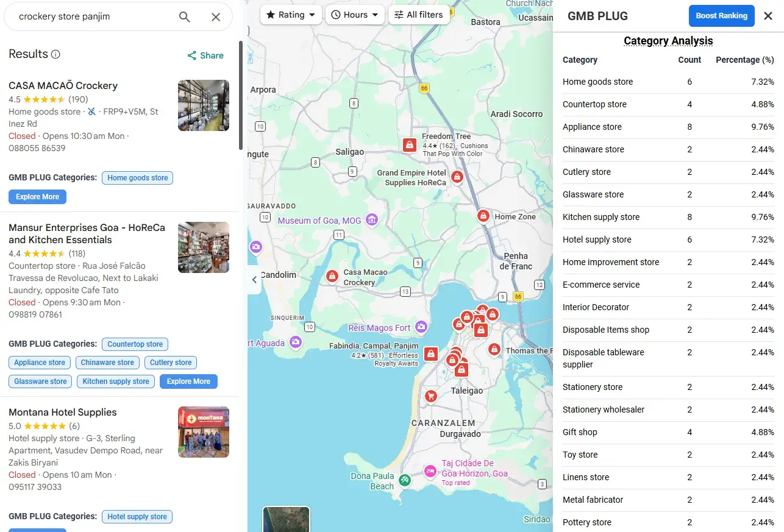Screen dimensions: 784x532
Task: Open the Rating filter dropdown
Action: click(x=291, y=15)
